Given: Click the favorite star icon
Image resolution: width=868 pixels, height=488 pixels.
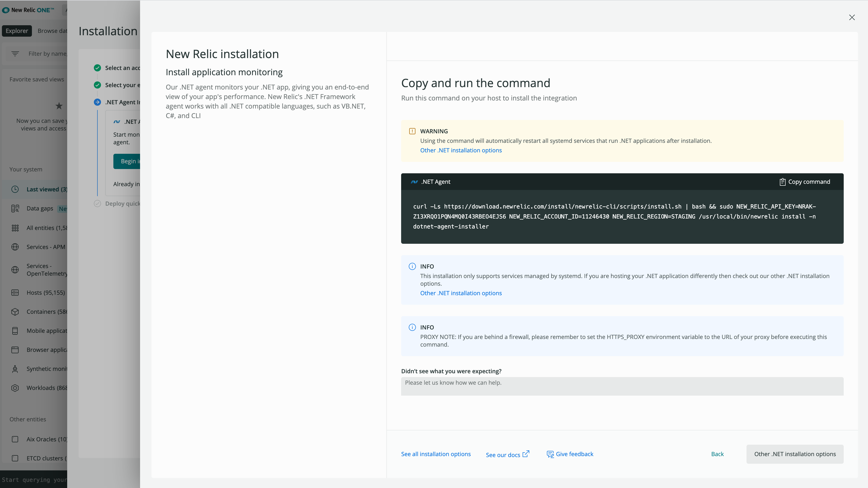Looking at the screenshot, I should pos(59,106).
